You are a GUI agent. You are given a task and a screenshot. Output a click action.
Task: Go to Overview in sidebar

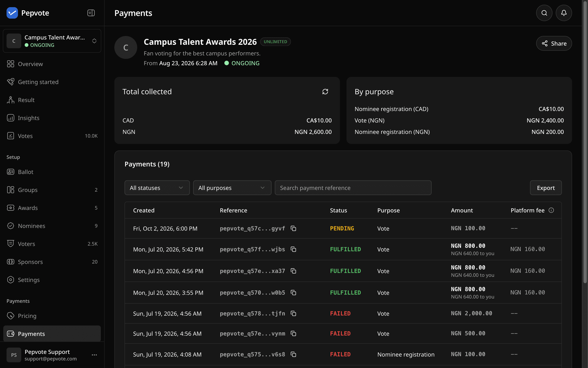(52, 64)
